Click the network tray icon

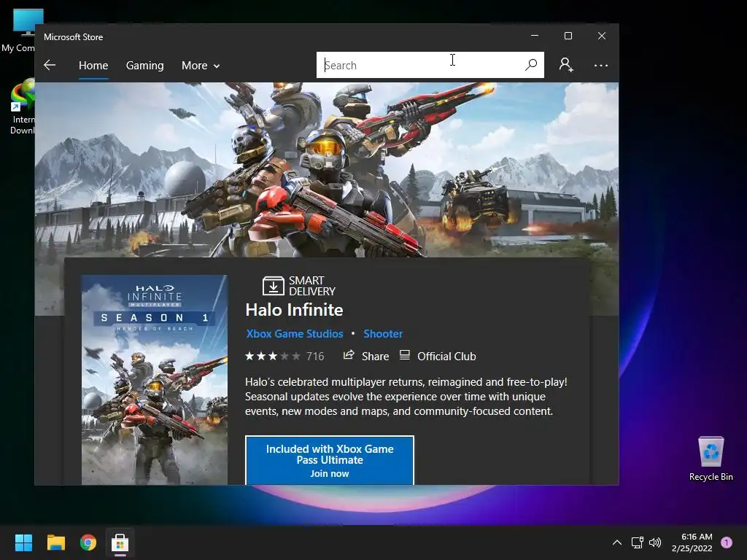point(637,542)
